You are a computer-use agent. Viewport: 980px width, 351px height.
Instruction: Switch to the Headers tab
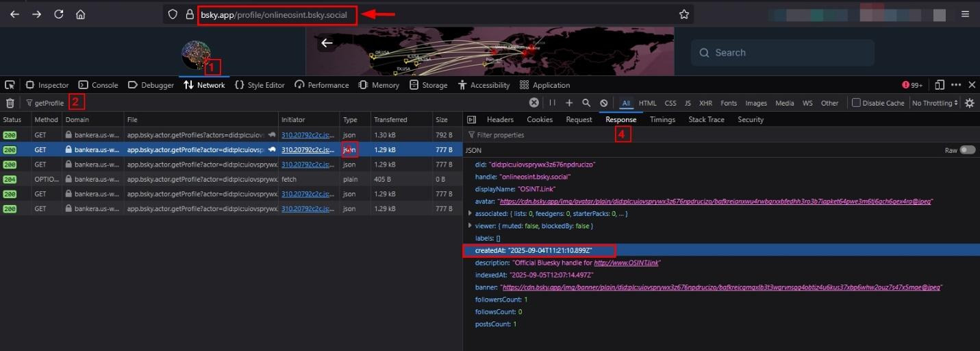500,120
